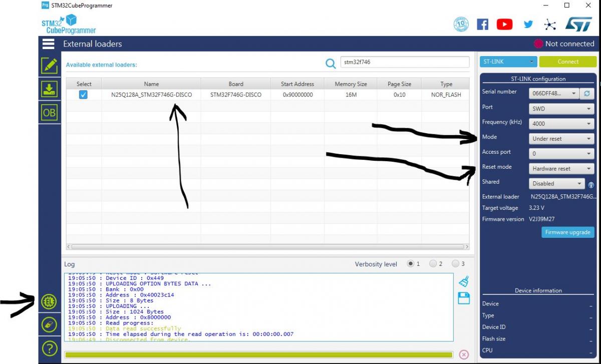Open Erasing & Programming page
601x364 pixels.
tap(49, 89)
